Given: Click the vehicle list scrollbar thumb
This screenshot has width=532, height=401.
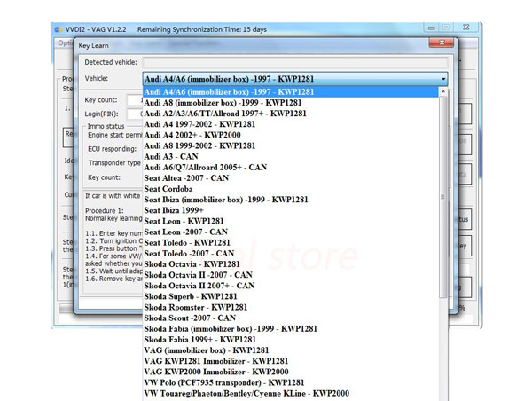Looking at the screenshot, I should (x=442, y=197).
